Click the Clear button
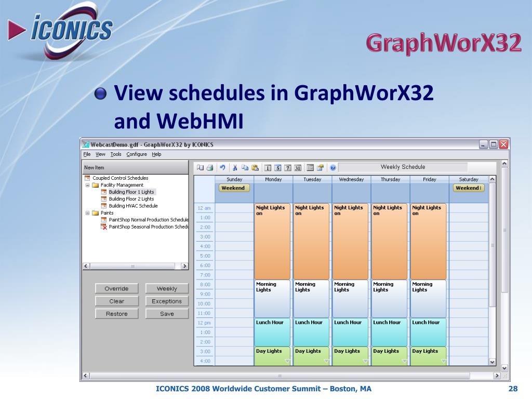The image size is (532, 399). click(117, 301)
